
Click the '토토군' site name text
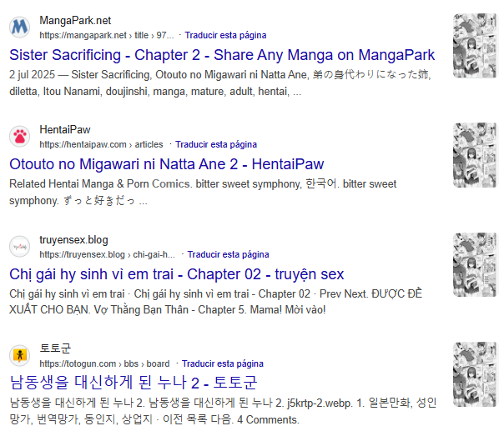pyautogui.click(x=55, y=348)
